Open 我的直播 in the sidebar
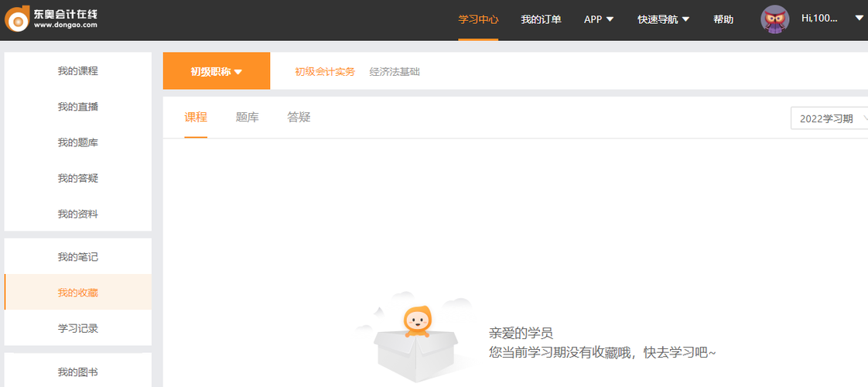868x387 pixels. (78, 107)
